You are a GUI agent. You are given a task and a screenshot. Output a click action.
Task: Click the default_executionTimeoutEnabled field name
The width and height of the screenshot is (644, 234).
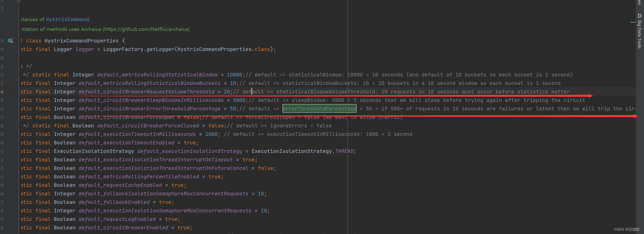(x=126, y=143)
